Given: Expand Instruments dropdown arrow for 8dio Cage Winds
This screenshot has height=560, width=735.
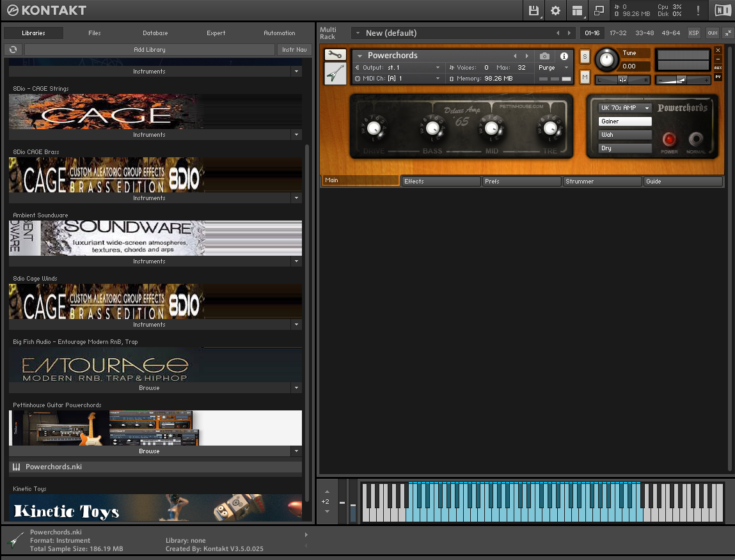Looking at the screenshot, I should point(296,324).
